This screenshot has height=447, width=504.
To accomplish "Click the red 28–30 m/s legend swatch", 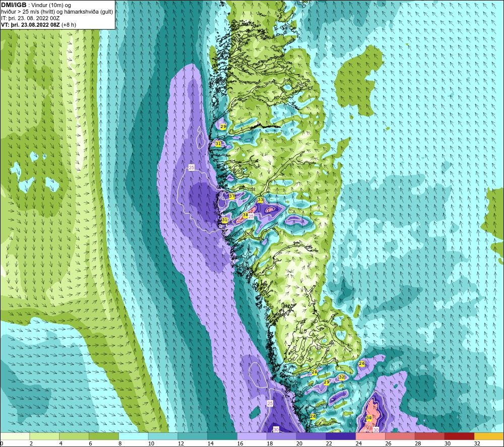I will pos(430,436).
